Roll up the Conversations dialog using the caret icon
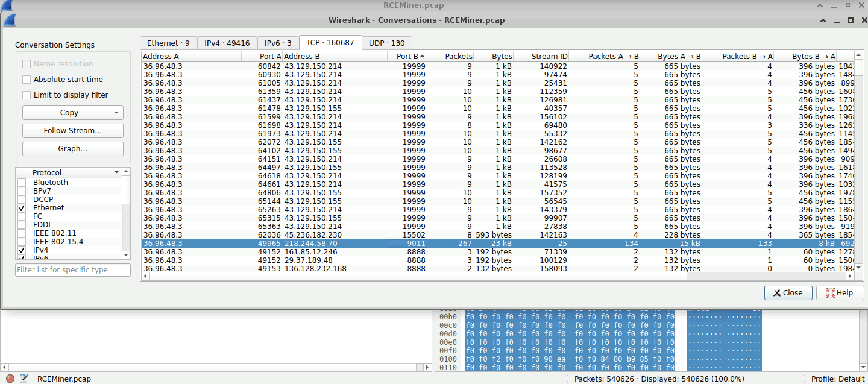 click(x=823, y=20)
